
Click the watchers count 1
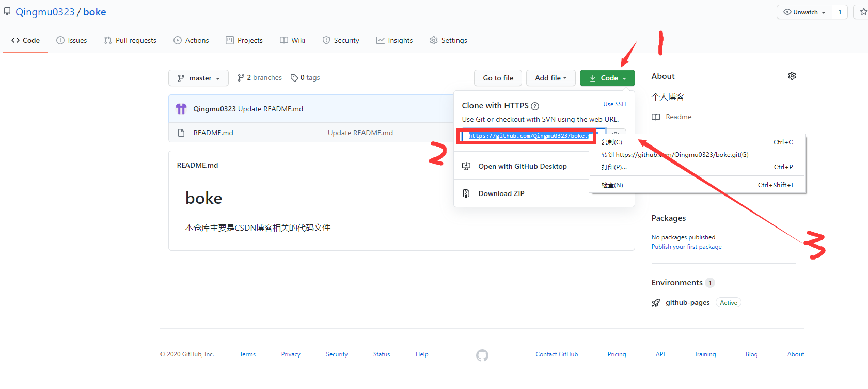click(x=840, y=12)
